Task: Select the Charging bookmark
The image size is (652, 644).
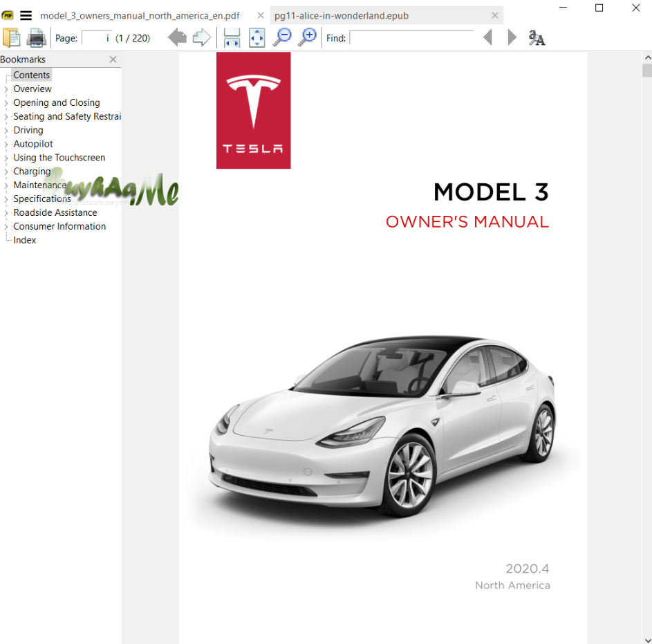Action: point(32,171)
